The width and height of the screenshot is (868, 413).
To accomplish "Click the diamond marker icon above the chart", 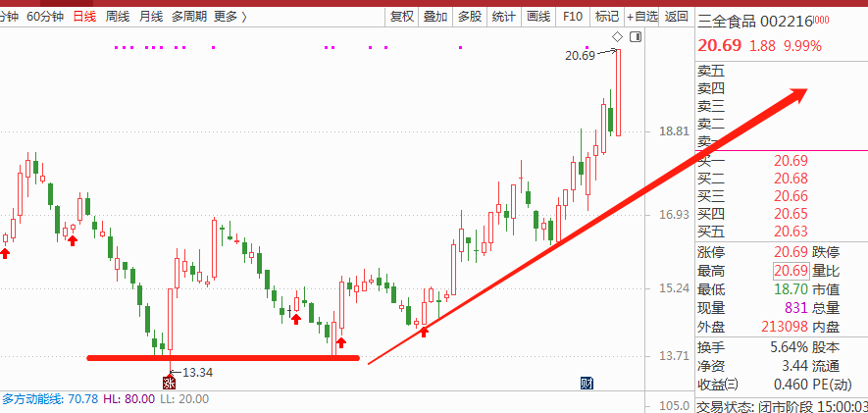I will 617,37.
